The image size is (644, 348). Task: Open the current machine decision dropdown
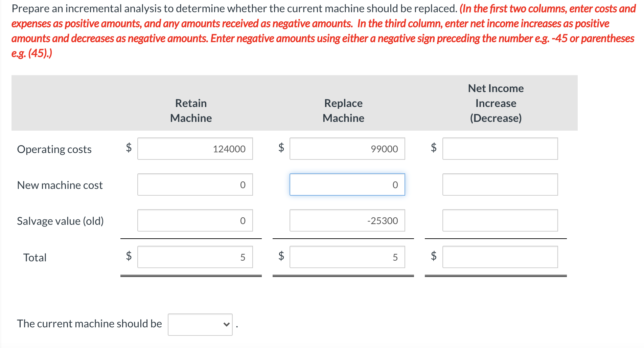click(200, 324)
